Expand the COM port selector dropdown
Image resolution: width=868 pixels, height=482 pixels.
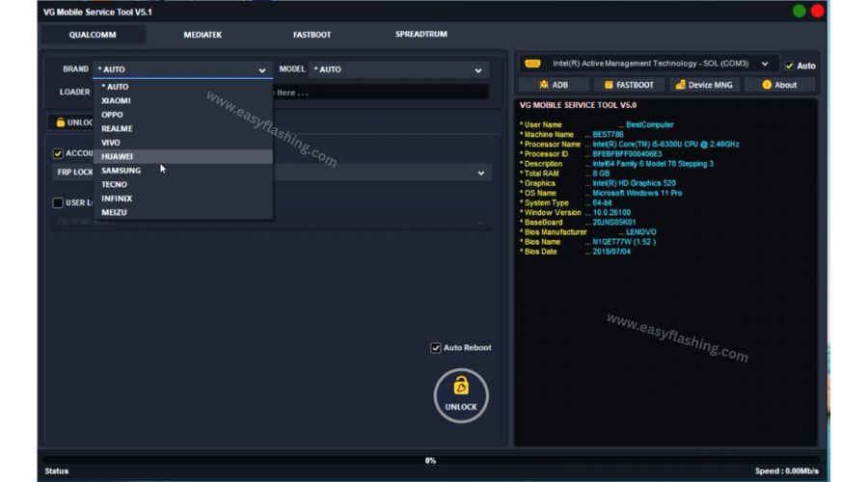coord(765,64)
